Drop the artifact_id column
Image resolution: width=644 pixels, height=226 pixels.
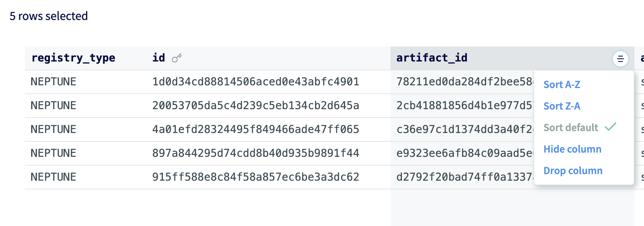pyautogui.click(x=573, y=171)
